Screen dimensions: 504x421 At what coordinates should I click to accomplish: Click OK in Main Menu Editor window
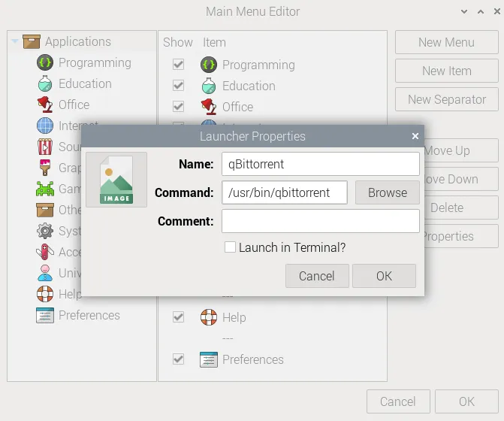click(x=466, y=401)
